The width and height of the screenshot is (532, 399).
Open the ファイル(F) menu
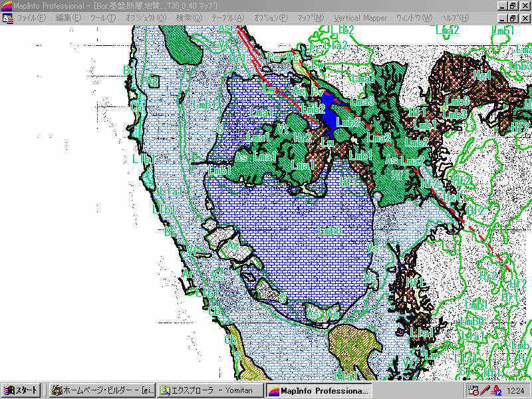tap(31, 18)
